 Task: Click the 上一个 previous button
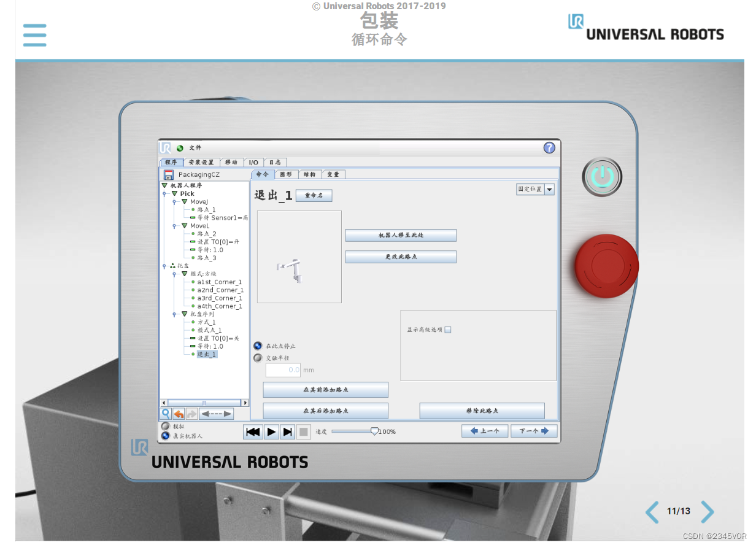485,431
